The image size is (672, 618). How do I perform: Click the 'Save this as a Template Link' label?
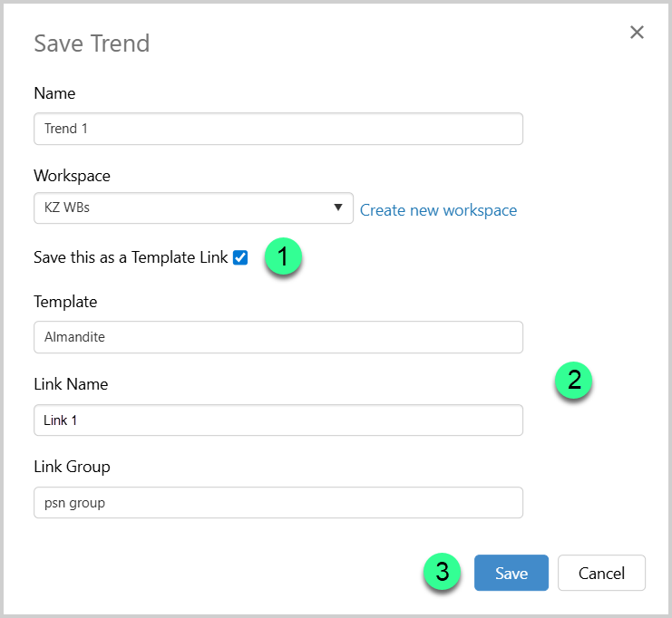(x=131, y=257)
